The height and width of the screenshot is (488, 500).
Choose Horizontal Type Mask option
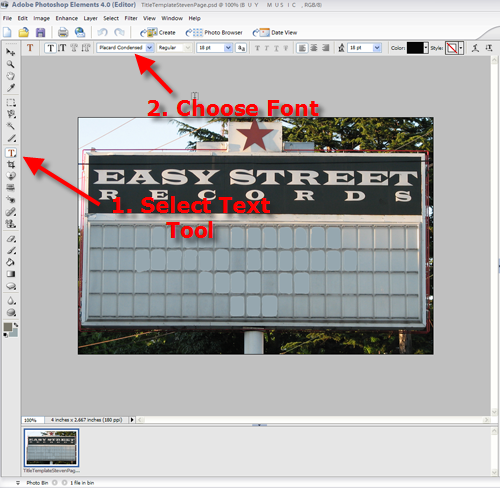click(74, 48)
